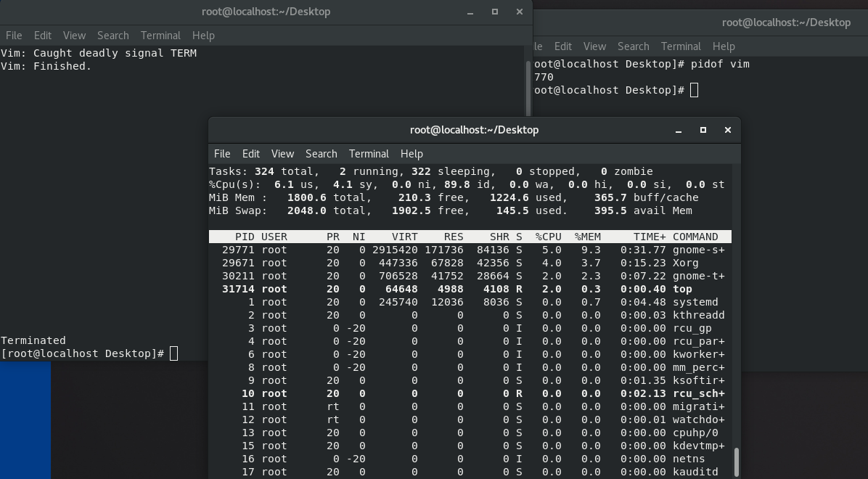Select the rcu_gp process row
Viewport: 868px width, 479px height.
(x=470, y=328)
